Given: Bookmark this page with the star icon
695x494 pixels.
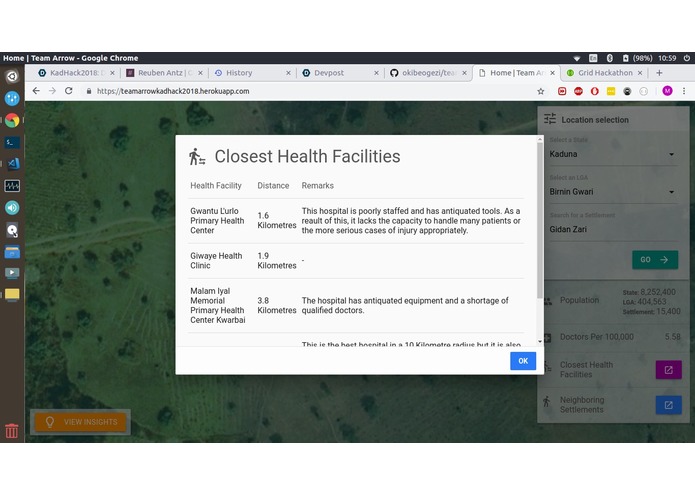Looking at the screenshot, I should 540,91.
